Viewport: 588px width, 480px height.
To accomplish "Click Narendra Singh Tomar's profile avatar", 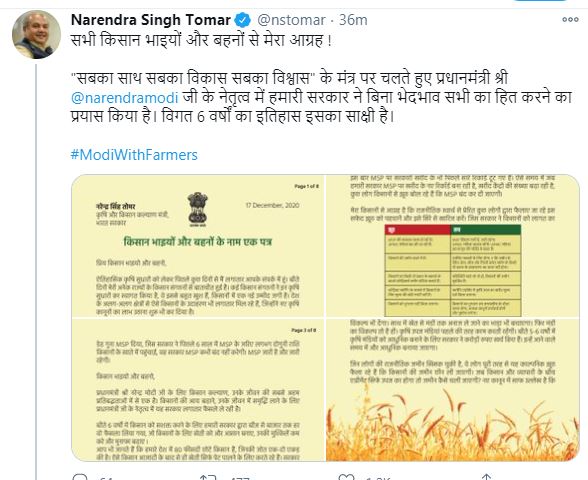I will (36, 34).
